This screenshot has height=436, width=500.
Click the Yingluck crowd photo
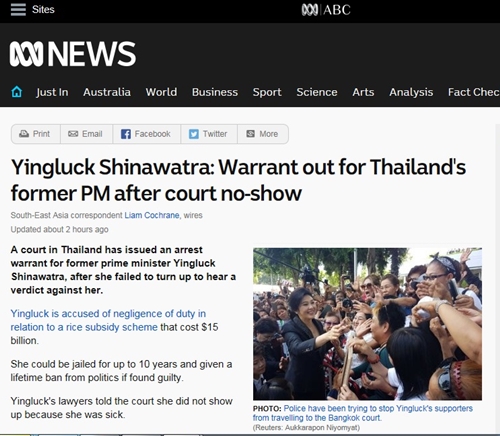367,324
